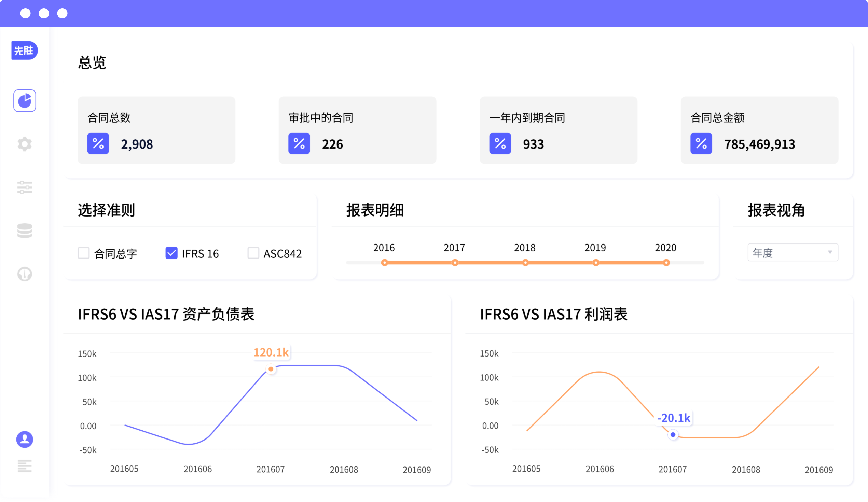Click the 120.1k data point on balance chart

271,369
